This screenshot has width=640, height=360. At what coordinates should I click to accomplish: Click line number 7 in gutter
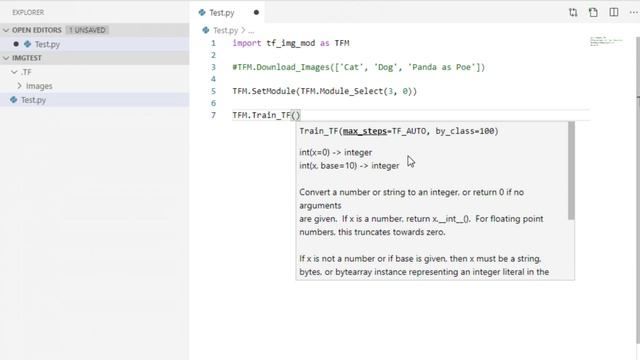click(x=213, y=115)
